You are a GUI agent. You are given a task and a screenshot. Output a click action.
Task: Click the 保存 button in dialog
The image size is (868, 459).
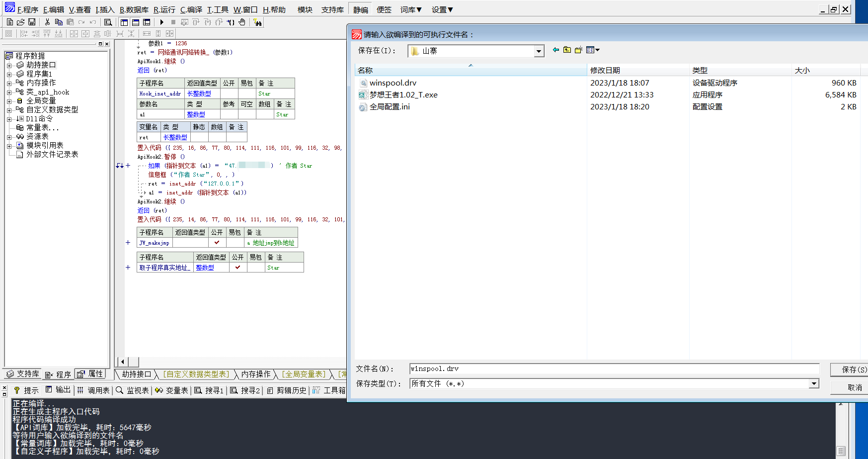(x=850, y=369)
